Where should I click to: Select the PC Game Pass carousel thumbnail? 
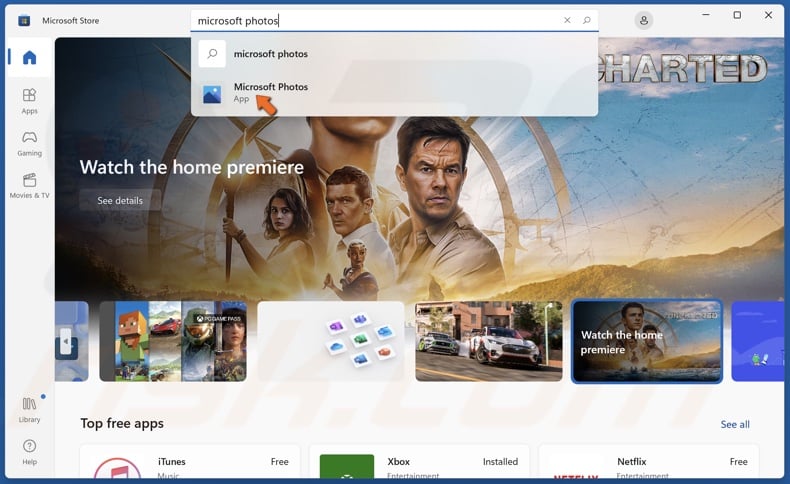point(173,341)
